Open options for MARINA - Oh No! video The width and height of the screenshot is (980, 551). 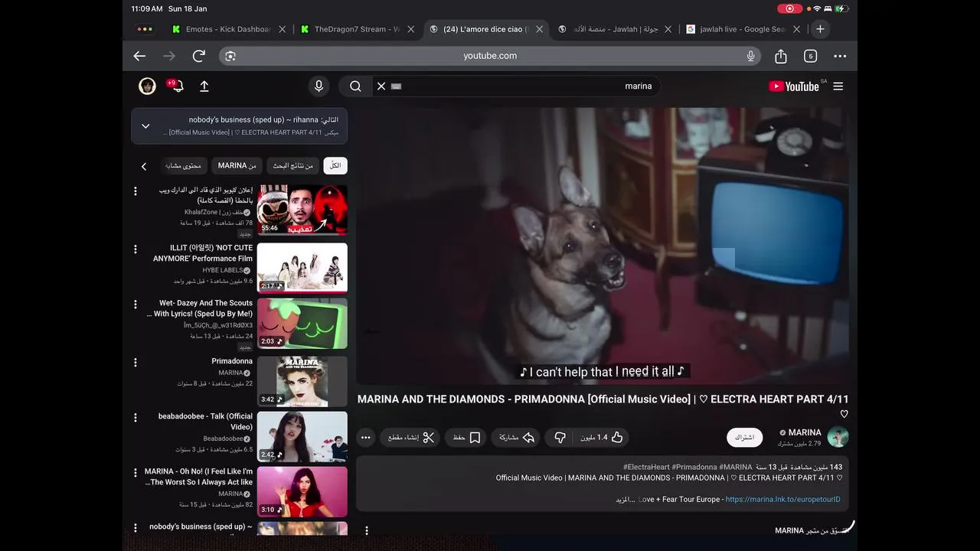click(136, 473)
